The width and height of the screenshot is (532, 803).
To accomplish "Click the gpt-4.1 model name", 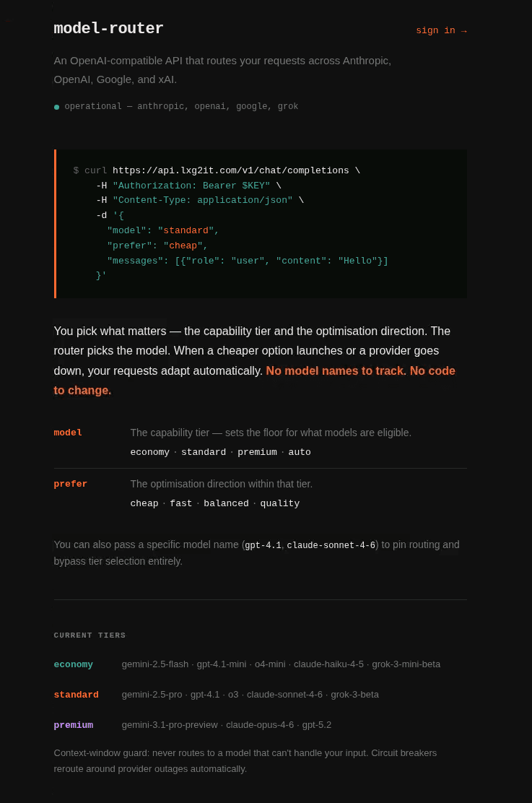I will (x=263, y=545).
